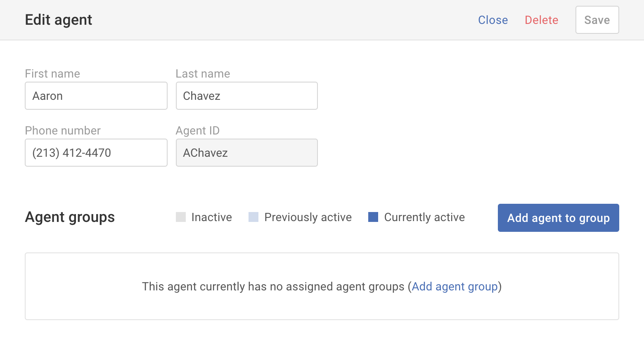Click the Previously active legend label
The height and width of the screenshot is (363, 644).
(308, 217)
